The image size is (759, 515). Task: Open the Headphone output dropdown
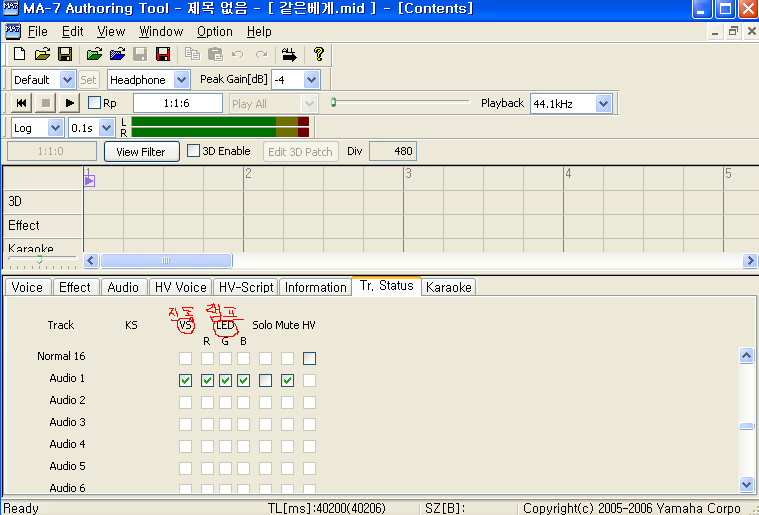tap(181, 79)
